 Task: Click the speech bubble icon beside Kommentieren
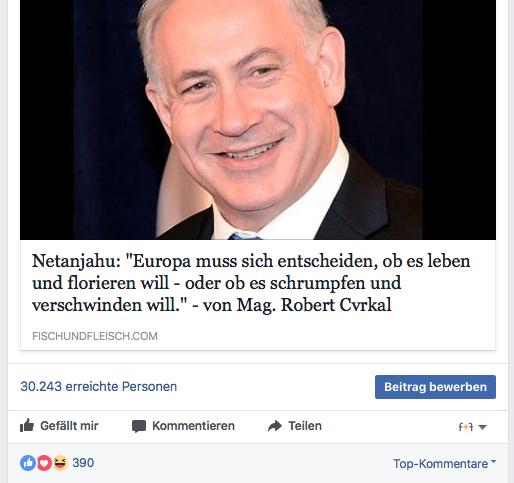pyautogui.click(x=139, y=426)
